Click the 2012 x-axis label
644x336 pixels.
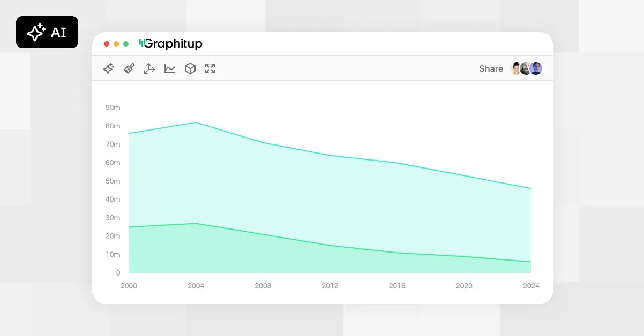tap(330, 286)
